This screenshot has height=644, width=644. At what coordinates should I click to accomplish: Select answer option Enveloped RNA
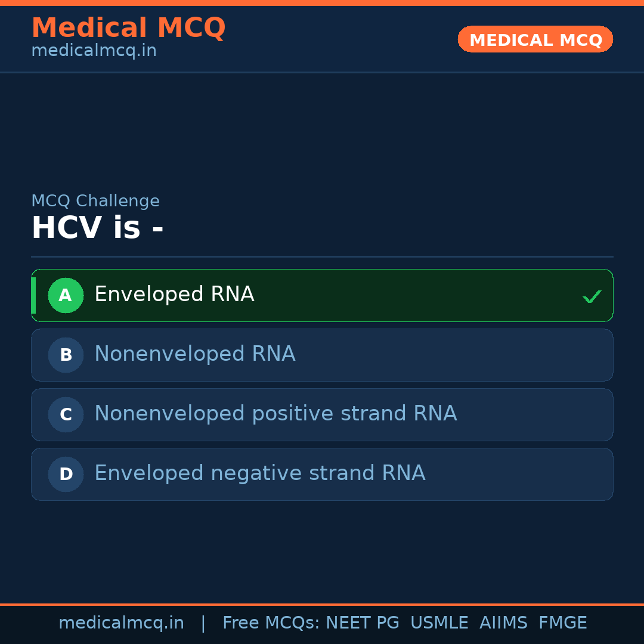(x=174, y=295)
